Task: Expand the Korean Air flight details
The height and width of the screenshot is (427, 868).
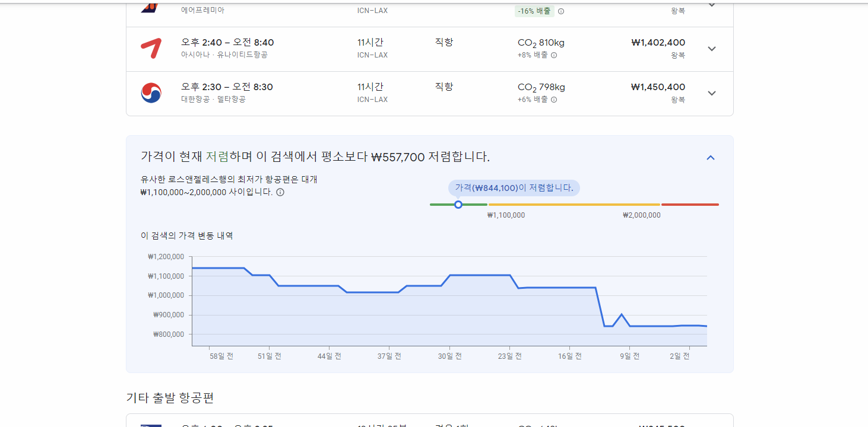Action: (711, 93)
